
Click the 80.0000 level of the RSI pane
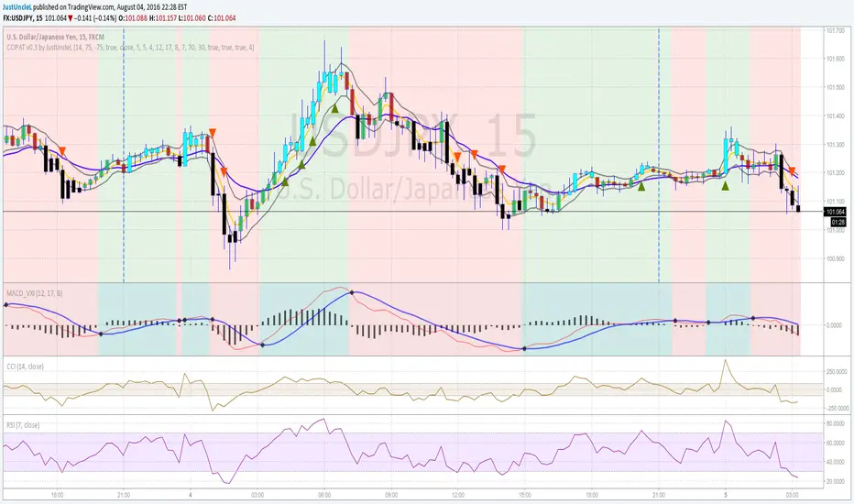click(836, 423)
